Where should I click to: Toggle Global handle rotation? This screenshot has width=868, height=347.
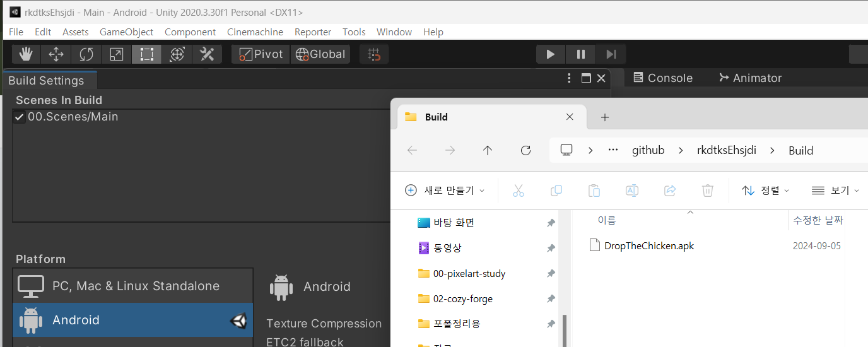(320, 54)
